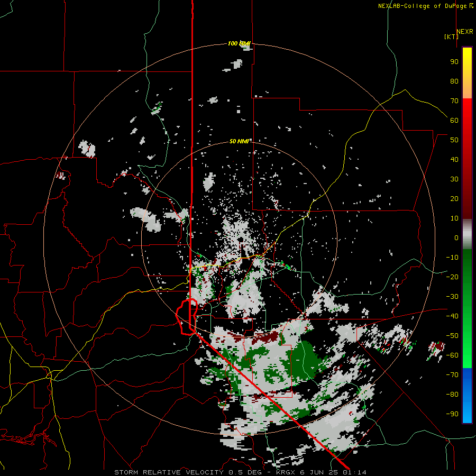Click the 50 NMI range ring label
This screenshot has width=476, height=476.
click(x=239, y=141)
